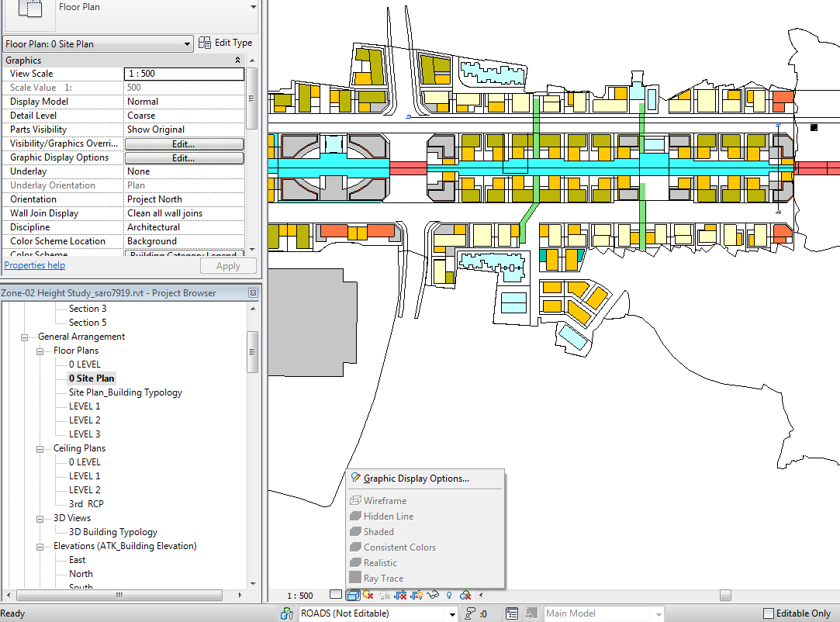This screenshot has height=622, width=840.
Task: Click the Detail Level icon in view bar
Action: click(x=335, y=595)
